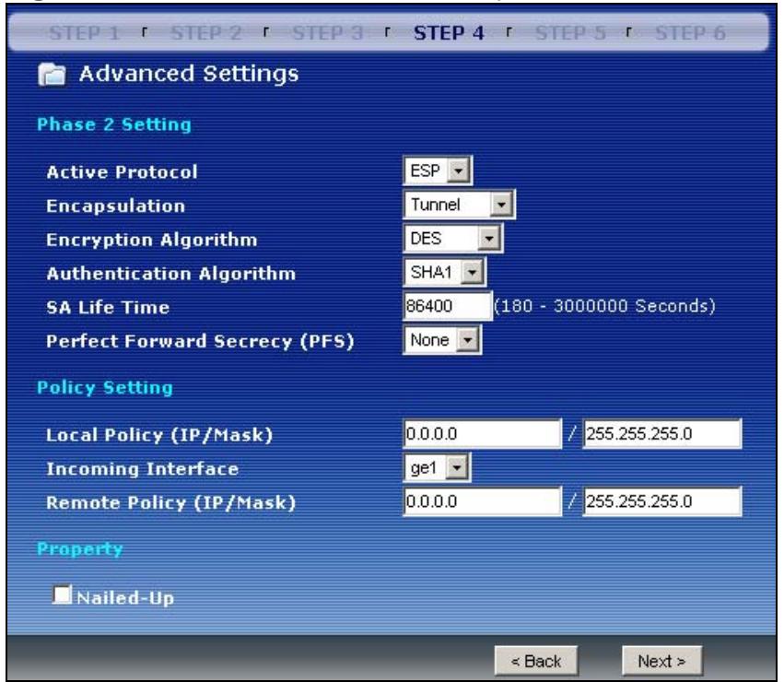Click the (180 - 3000000 Seconds) hint text

(x=605, y=306)
